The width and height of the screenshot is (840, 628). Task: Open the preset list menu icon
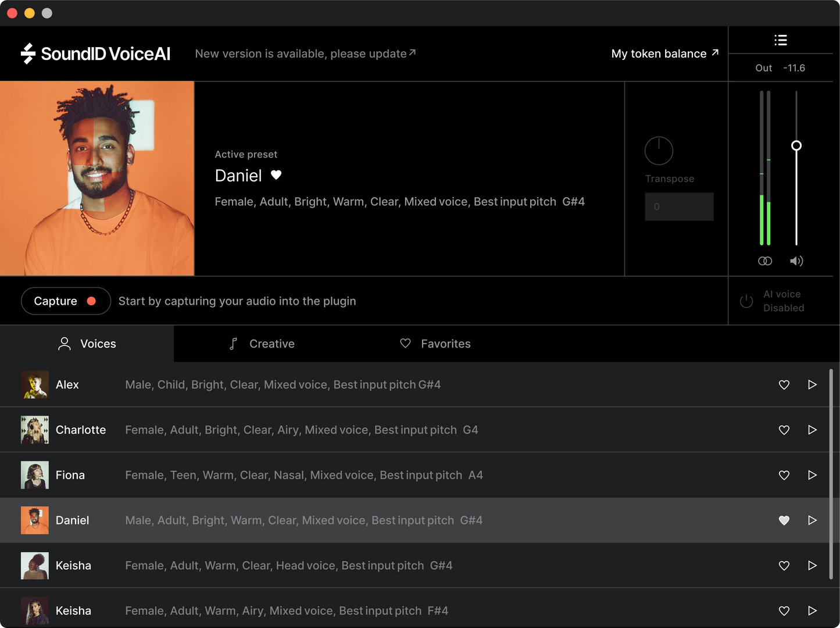pyautogui.click(x=781, y=40)
